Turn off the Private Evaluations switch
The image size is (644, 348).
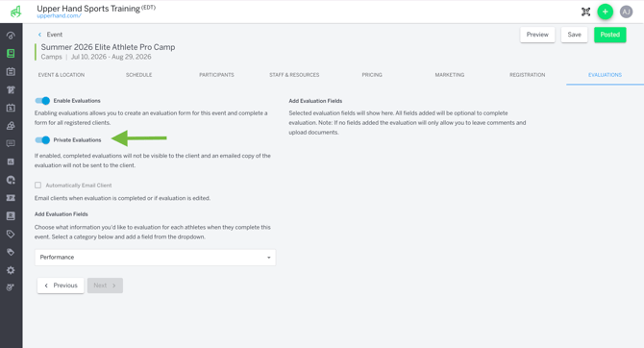pyautogui.click(x=42, y=140)
